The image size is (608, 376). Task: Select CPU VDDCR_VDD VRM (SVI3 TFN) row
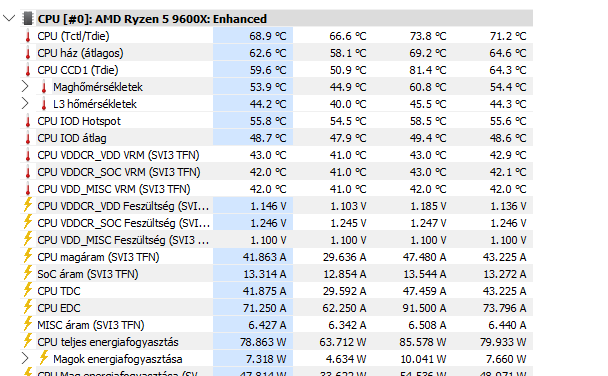276,155
